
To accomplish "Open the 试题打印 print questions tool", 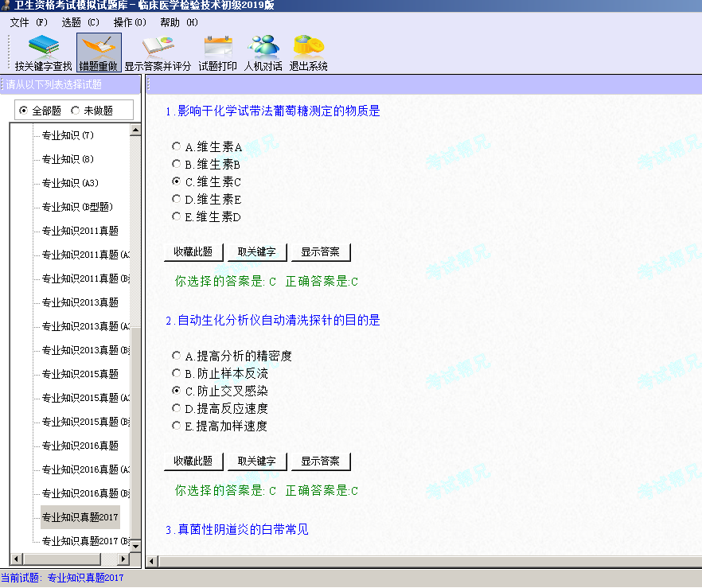I will tap(217, 53).
